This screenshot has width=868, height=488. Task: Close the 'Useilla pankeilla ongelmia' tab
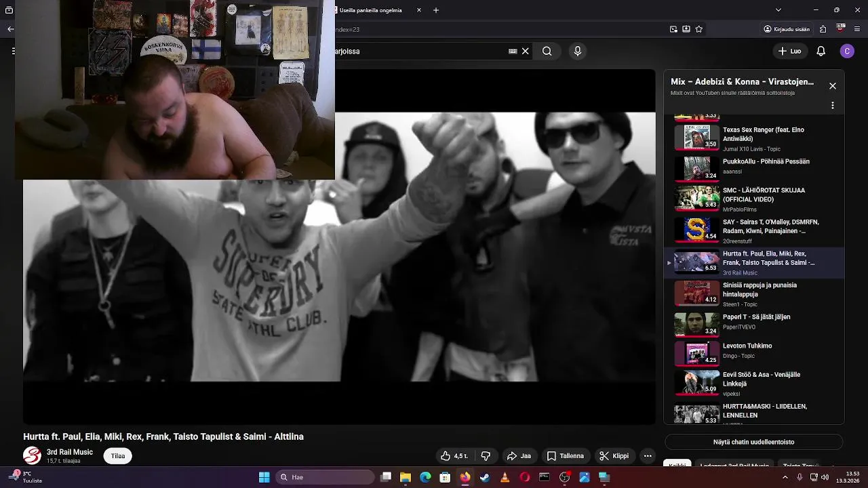click(419, 10)
